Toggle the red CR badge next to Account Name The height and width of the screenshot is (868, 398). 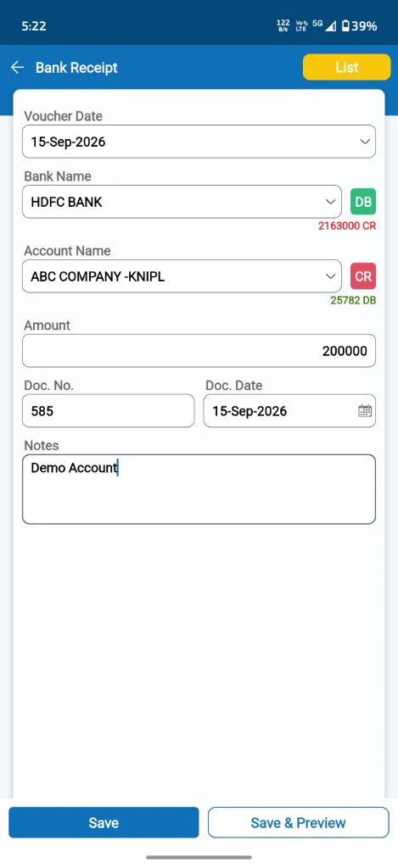pos(363,276)
